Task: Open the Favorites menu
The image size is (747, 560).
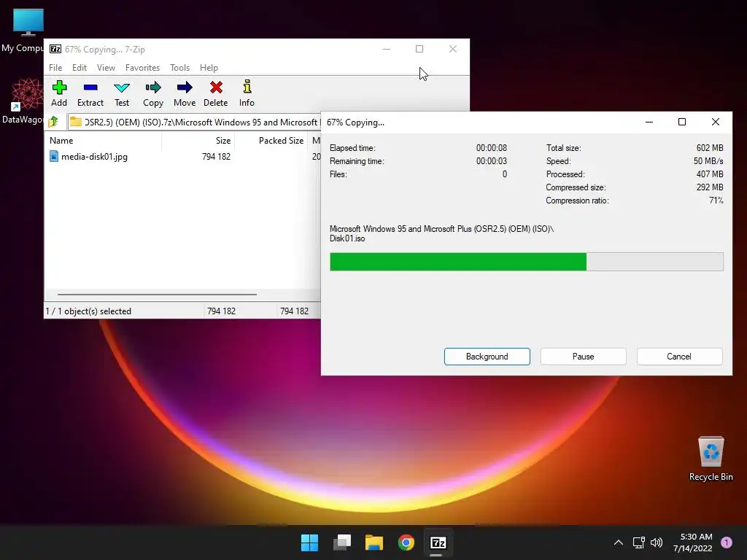Action: tap(142, 68)
